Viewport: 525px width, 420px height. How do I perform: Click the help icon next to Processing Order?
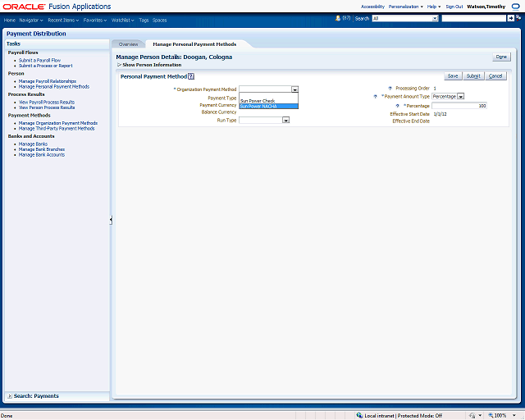[x=390, y=88]
